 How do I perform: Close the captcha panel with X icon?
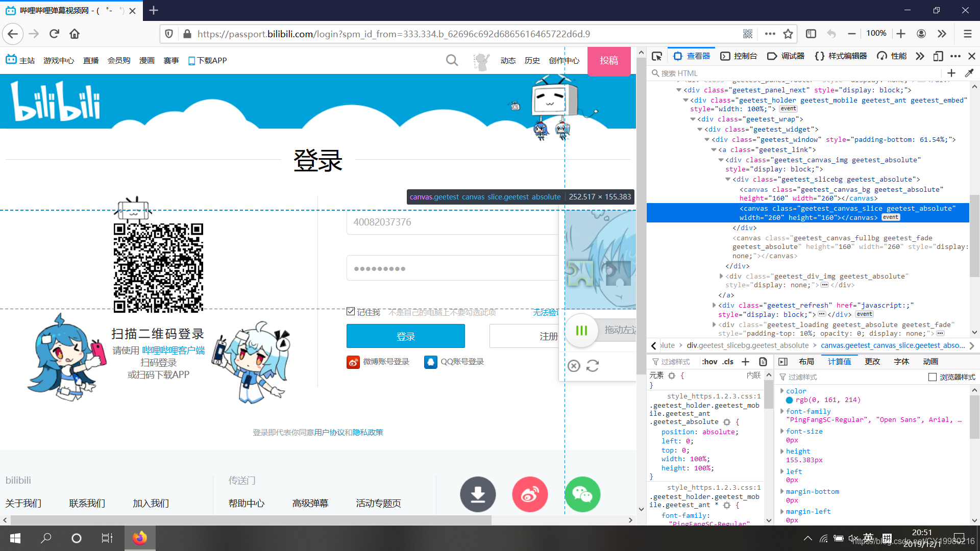[x=574, y=366]
